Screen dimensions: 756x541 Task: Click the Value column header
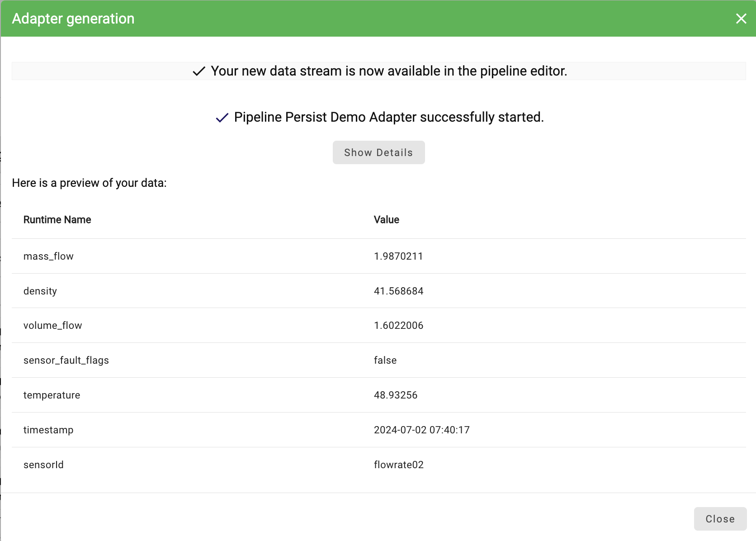click(x=387, y=220)
